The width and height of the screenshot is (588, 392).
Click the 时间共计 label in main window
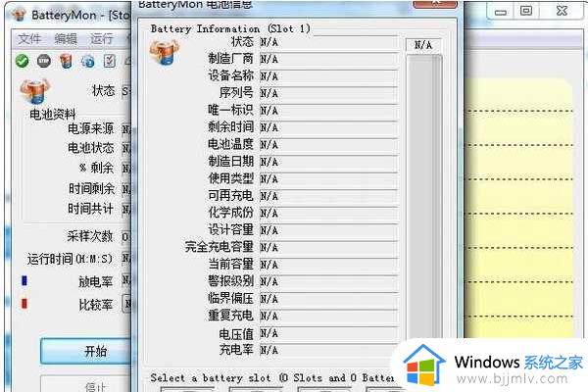click(90, 209)
